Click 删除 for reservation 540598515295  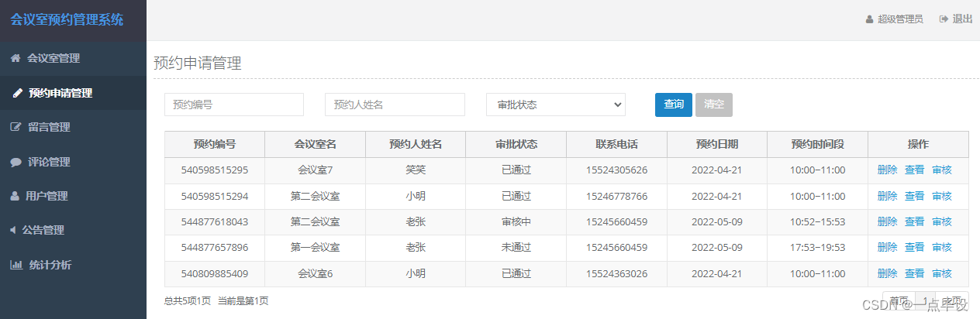(x=887, y=170)
